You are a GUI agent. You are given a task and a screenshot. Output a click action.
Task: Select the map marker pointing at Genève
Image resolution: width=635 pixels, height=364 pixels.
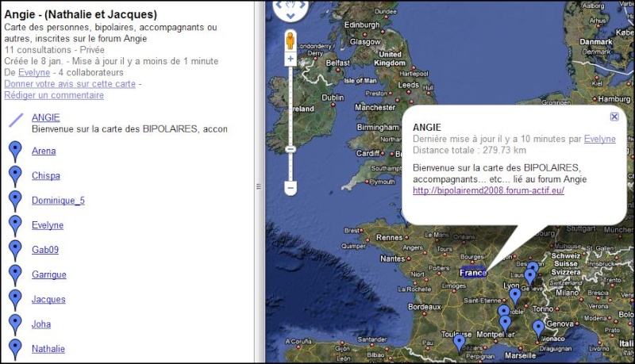point(529,278)
